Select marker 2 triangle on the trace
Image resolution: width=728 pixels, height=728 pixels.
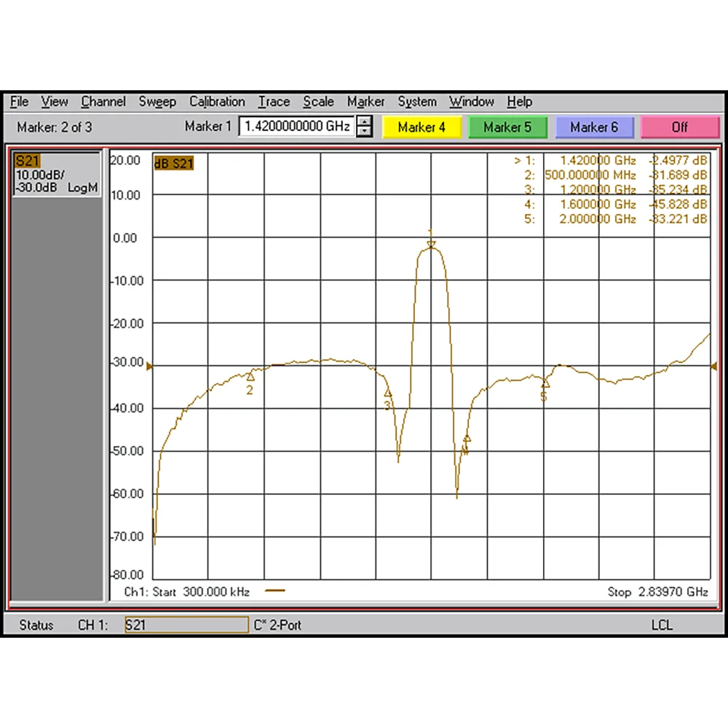point(250,376)
